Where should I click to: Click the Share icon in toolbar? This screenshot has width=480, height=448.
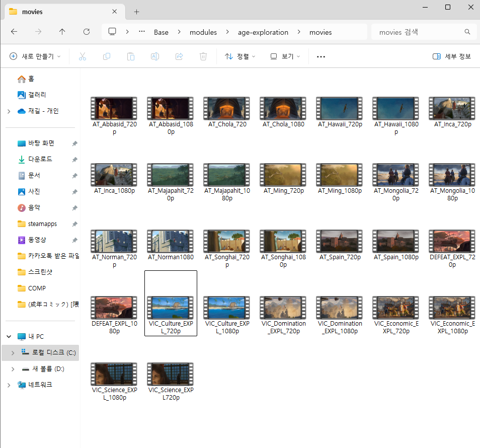coord(179,56)
